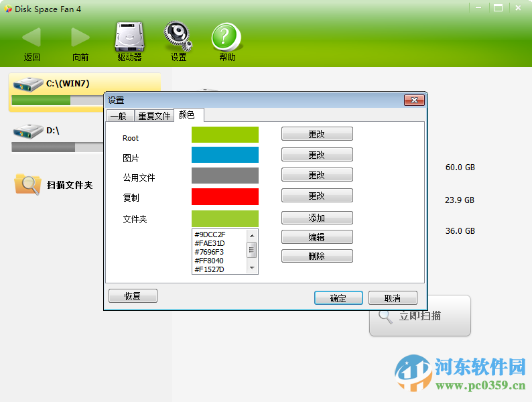Cancel with the 取消 button
The width and height of the screenshot is (532, 402).
(x=393, y=298)
